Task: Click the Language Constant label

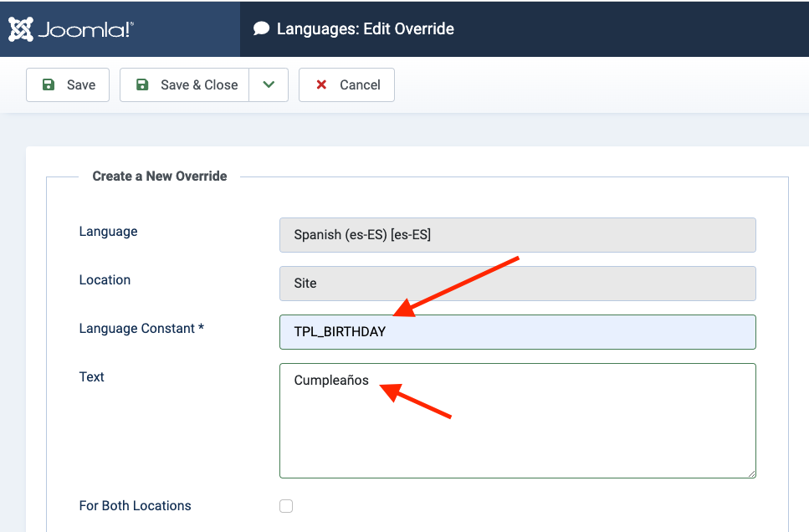Action: pos(141,329)
